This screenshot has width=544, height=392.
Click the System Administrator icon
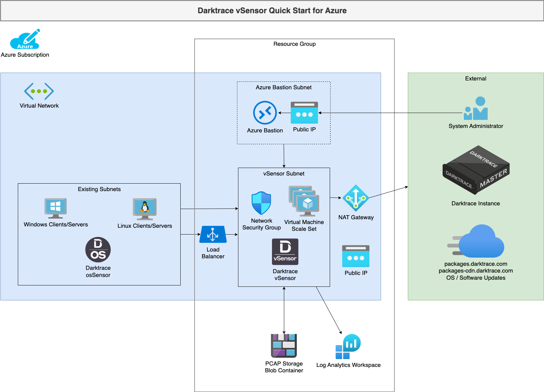pyautogui.click(x=476, y=108)
